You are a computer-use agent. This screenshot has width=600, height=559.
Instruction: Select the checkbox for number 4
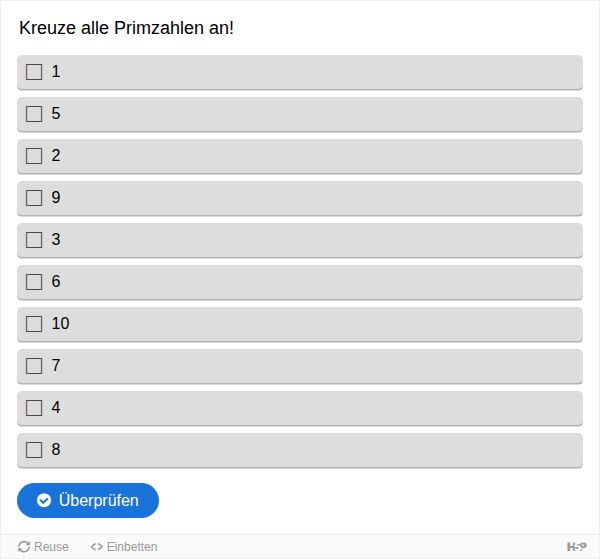(34, 408)
